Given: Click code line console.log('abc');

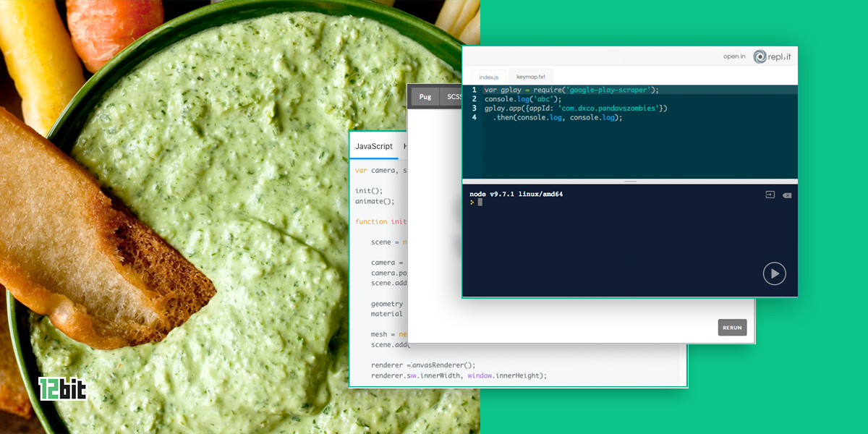Looking at the screenshot, I should click(x=523, y=99).
